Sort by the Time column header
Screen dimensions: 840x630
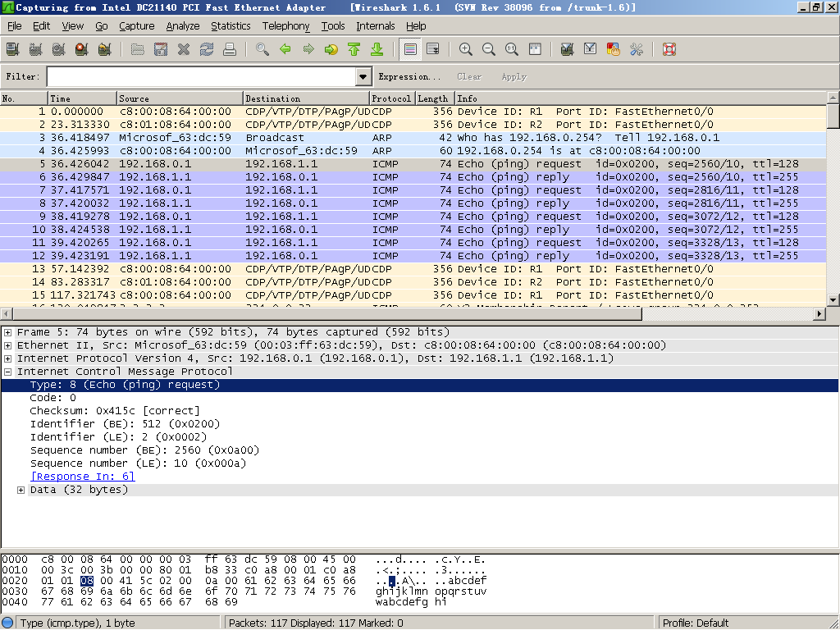tap(83, 98)
